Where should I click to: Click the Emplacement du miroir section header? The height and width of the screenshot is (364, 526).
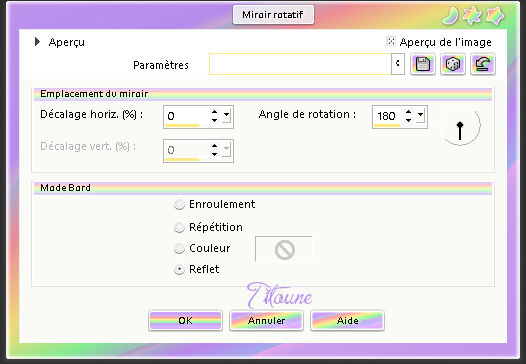(263, 94)
